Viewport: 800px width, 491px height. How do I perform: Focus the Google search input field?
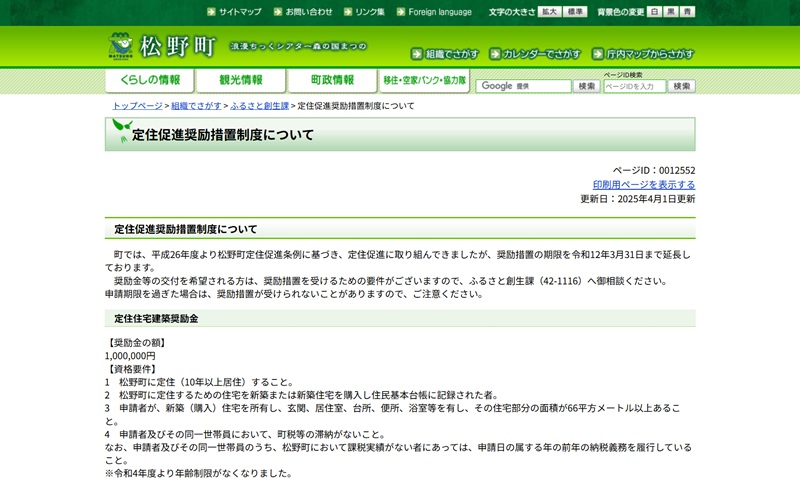coord(523,86)
